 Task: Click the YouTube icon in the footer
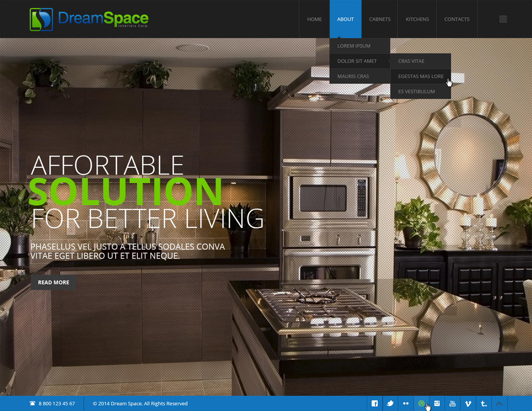pos(452,403)
